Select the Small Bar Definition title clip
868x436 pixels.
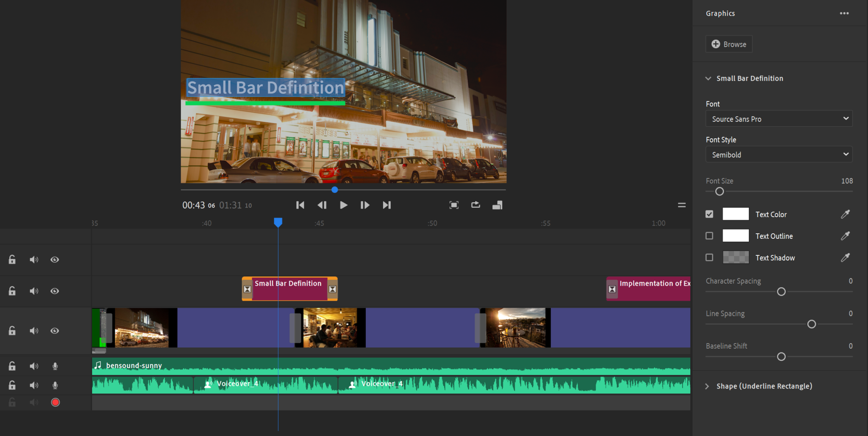[x=289, y=288]
